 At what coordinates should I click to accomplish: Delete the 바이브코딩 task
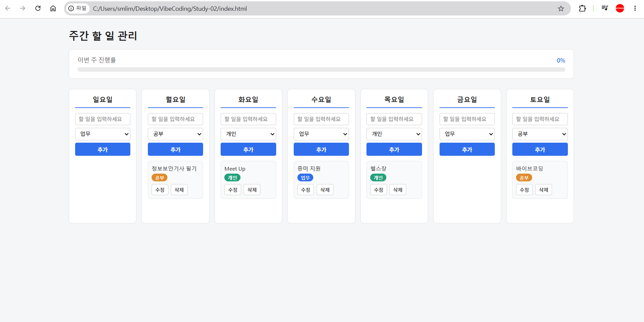(x=544, y=190)
